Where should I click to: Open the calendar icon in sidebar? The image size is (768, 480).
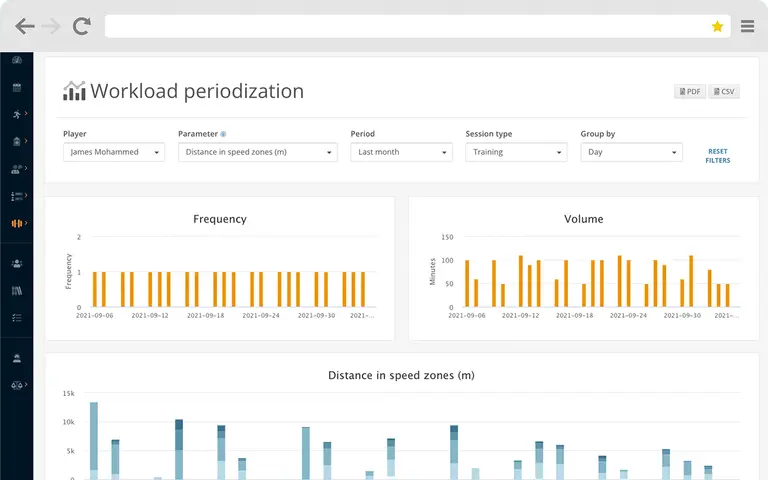[x=17, y=87]
